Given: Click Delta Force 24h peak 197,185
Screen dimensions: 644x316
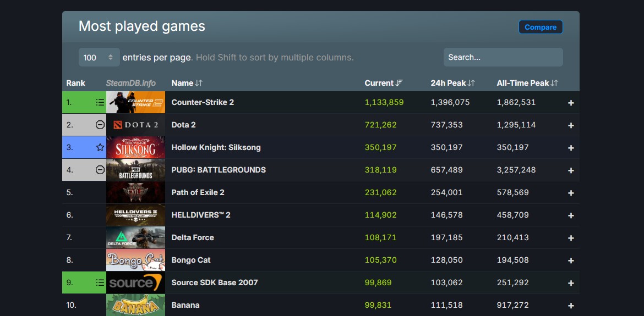Looking at the screenshot, I should click(x=446, y=238).
